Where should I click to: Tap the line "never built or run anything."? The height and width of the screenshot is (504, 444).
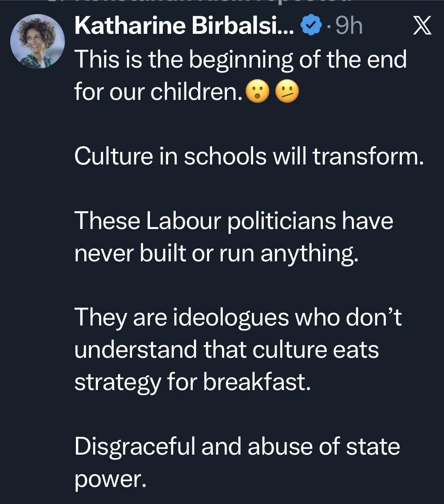point(216,253)
